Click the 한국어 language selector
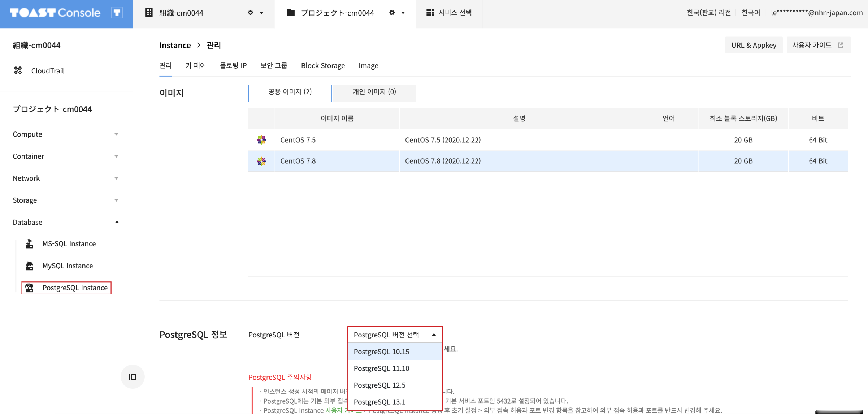The image size is (868, 414). [x=751, y=13]
